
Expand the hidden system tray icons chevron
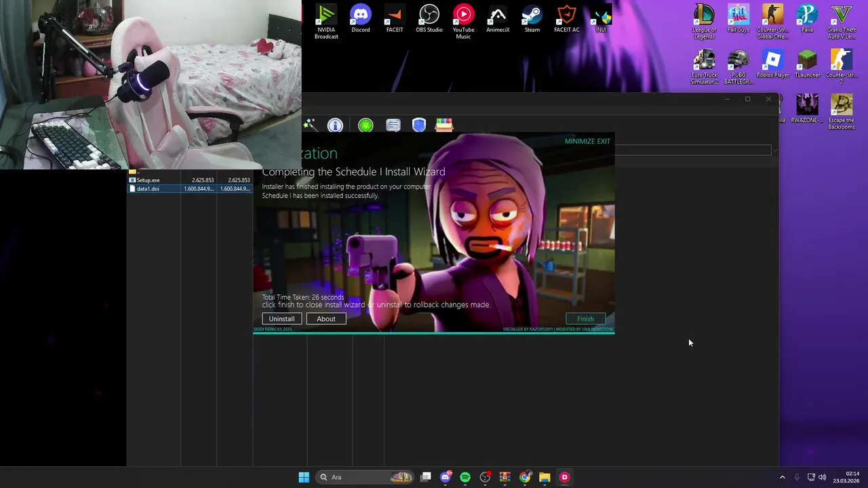pos(782,477)
